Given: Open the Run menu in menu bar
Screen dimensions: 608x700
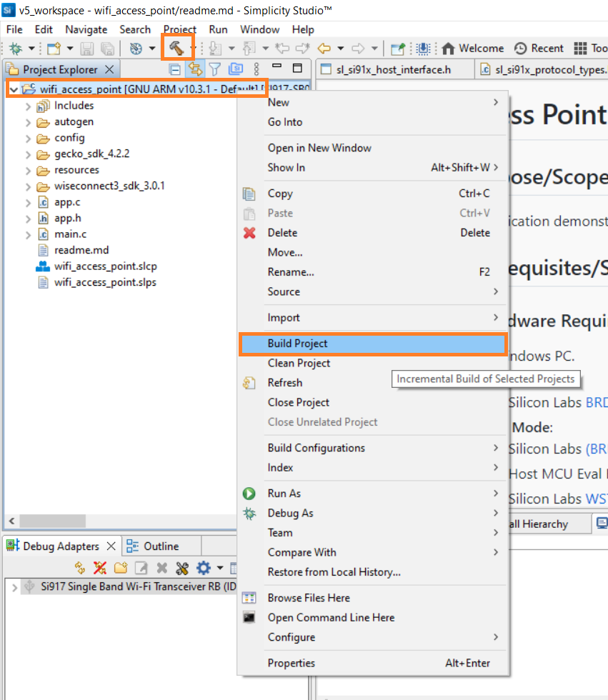Looking at the screenshot, I should pos(218,29).
